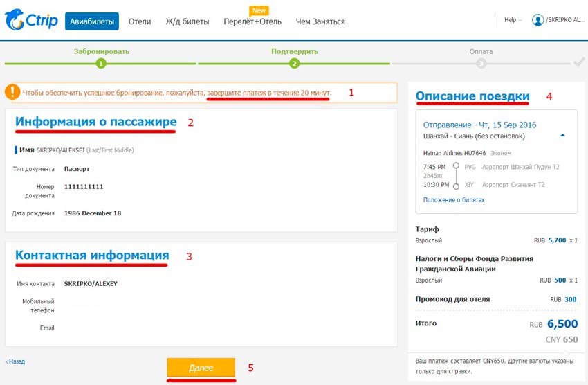Click the CNY 650 amount
The width and height of the screenshot is (588, 385).
point(562,339)
